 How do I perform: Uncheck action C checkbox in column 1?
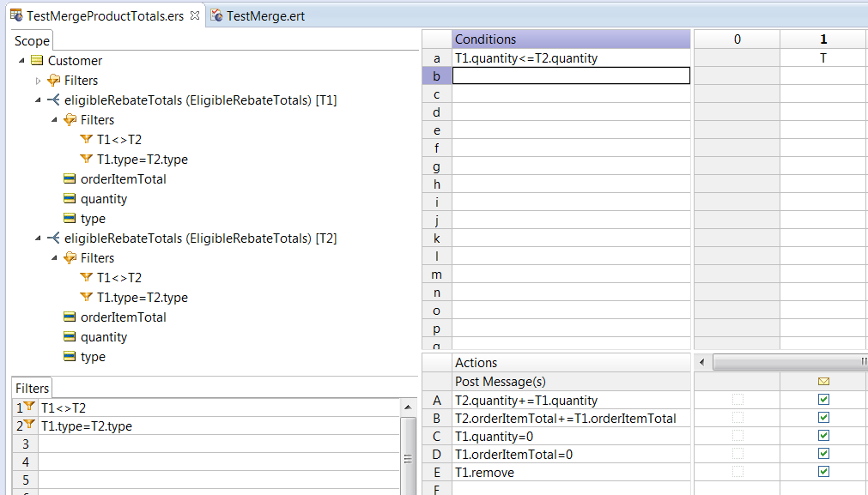pyautogui.click(x=823, y=436)
